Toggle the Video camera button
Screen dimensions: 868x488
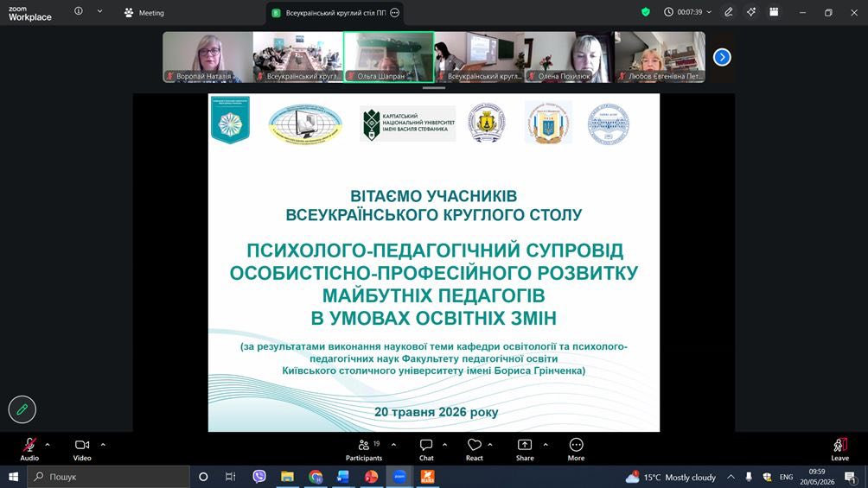click(x=82, y=449)
